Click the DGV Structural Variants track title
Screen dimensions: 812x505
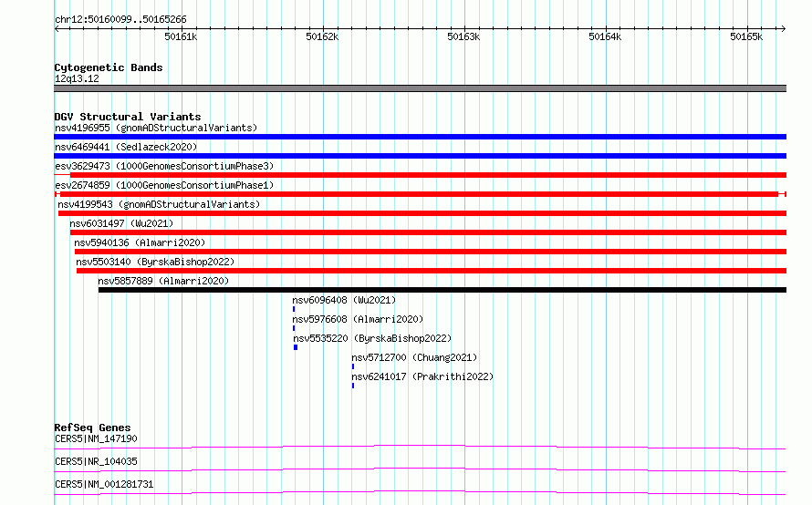(x=128, y=117)
